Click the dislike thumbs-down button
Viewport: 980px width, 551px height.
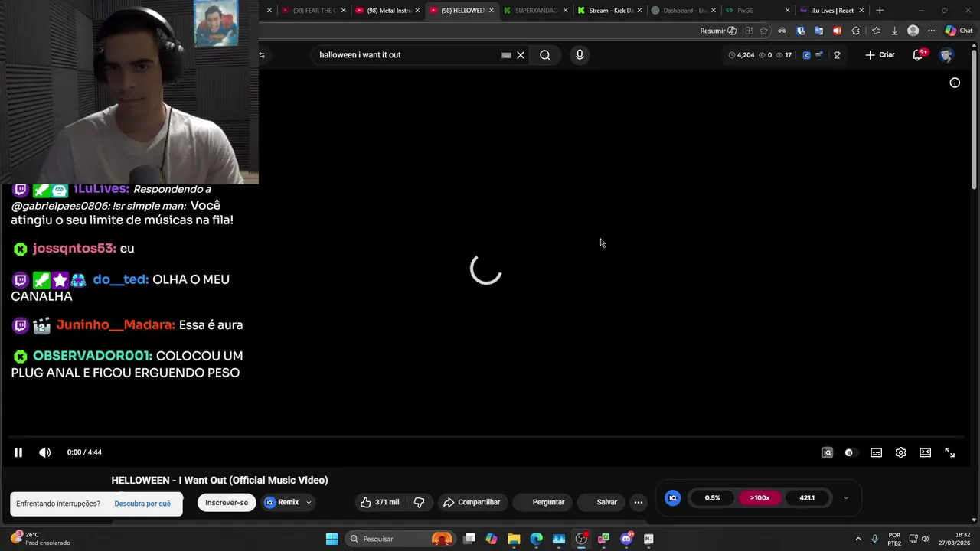[419, 502]
